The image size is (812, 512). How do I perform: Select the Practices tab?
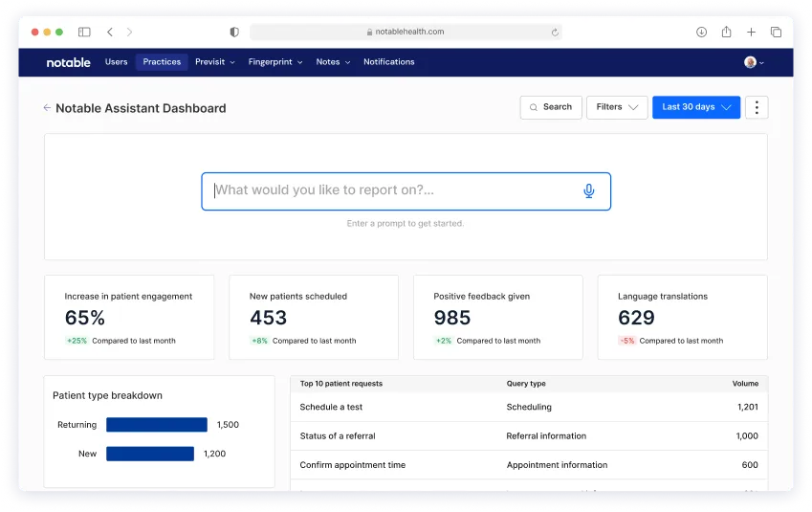point(162,62)
